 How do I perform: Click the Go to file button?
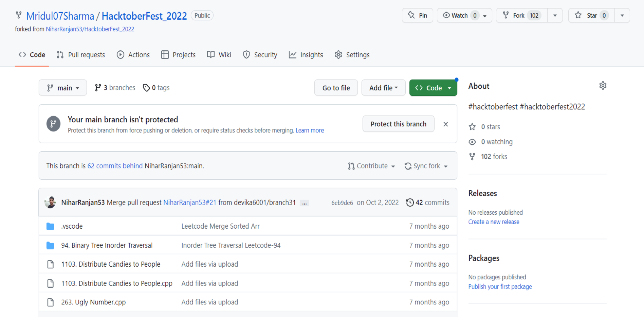[336, 88]
